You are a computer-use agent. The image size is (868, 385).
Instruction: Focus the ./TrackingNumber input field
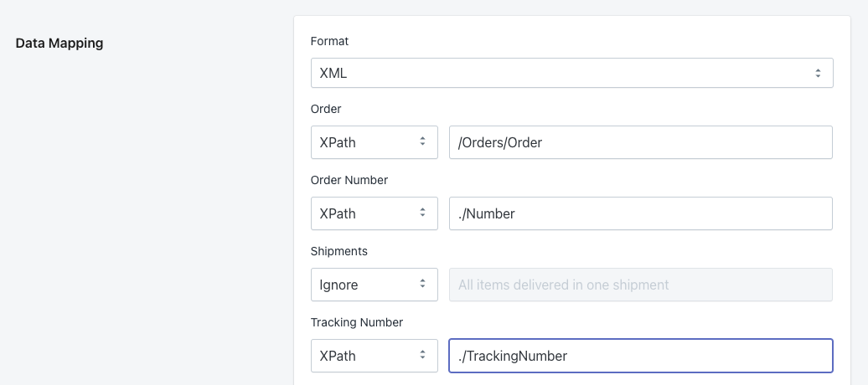click(x=640, y=356)
